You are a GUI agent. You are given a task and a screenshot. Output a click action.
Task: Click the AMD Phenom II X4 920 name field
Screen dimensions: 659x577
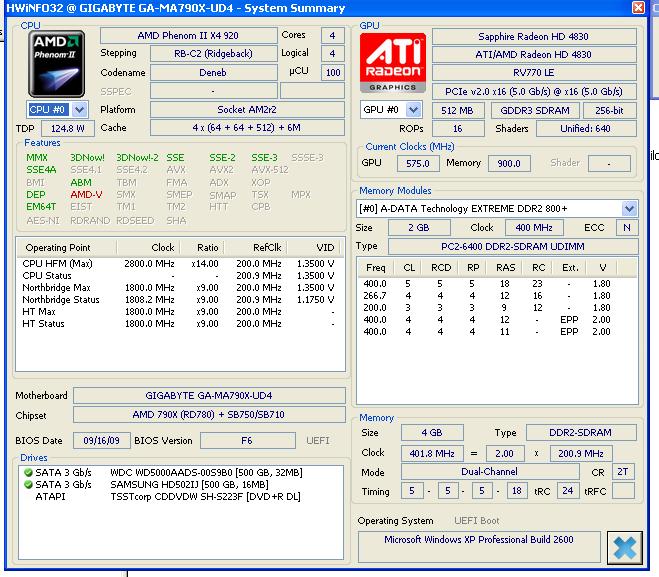tap(188, 36)
